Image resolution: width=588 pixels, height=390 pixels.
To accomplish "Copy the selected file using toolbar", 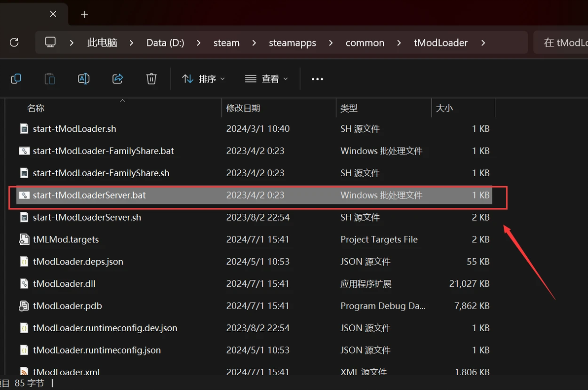I will coord(16,79).
